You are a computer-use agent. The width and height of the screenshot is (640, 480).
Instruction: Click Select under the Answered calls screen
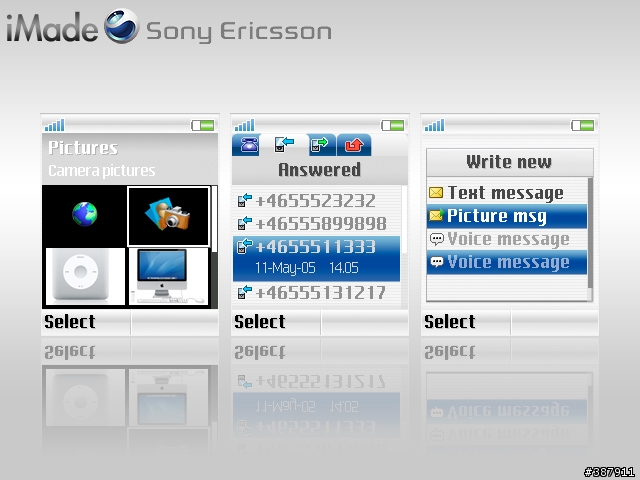[260, 322]
